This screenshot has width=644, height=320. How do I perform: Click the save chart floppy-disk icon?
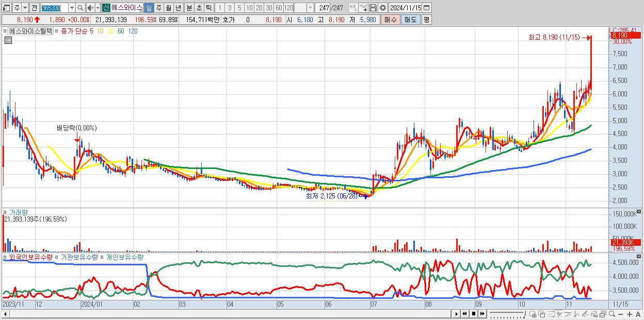373,8
